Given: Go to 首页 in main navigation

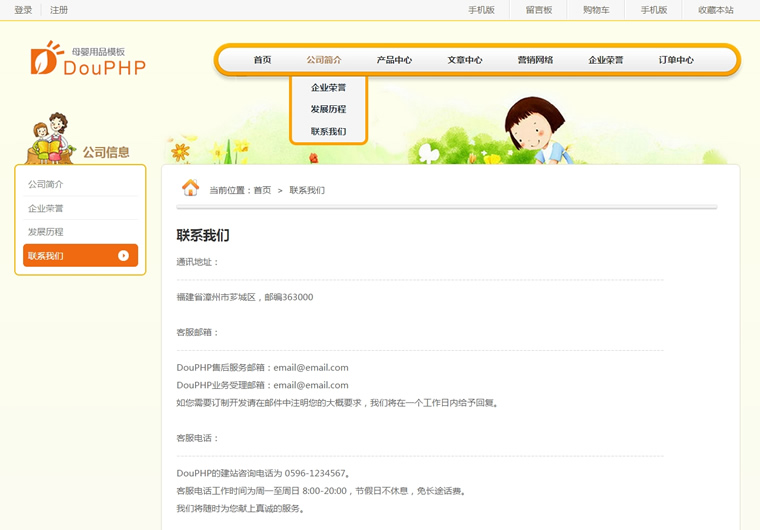Looking at the screenshot, I should [x=262, y=60].
